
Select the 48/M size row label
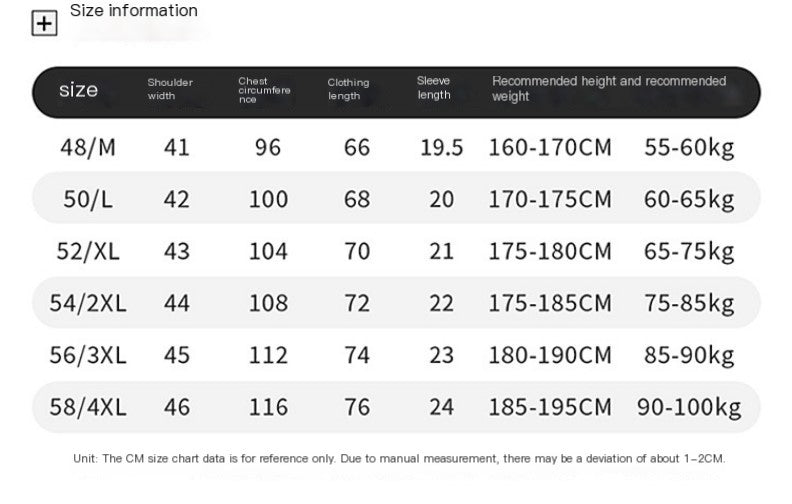coord(88,148)
